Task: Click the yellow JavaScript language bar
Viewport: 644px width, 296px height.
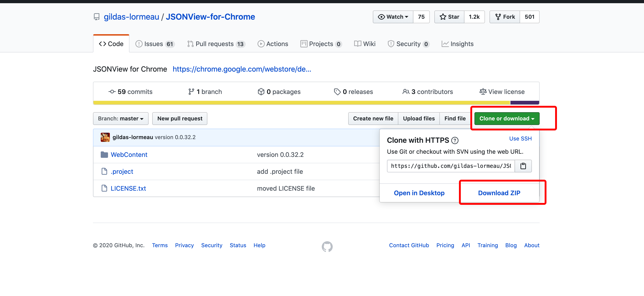Action: point(301,103)
